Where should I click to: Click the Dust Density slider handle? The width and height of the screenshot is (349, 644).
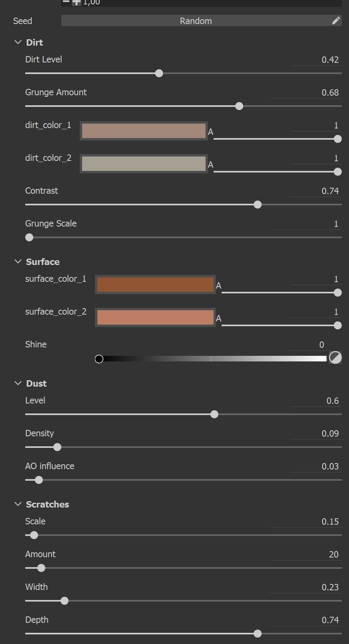(57, 447)
